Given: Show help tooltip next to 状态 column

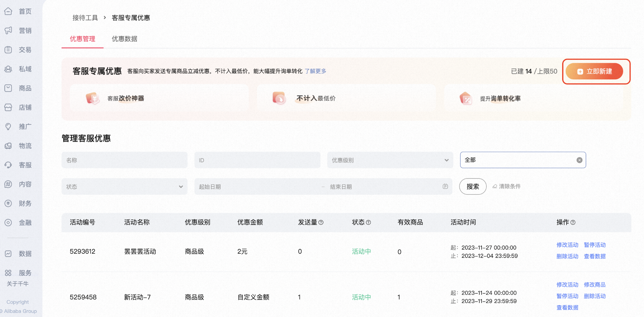Looking at the screenshot, I should [x=368, y=222].
